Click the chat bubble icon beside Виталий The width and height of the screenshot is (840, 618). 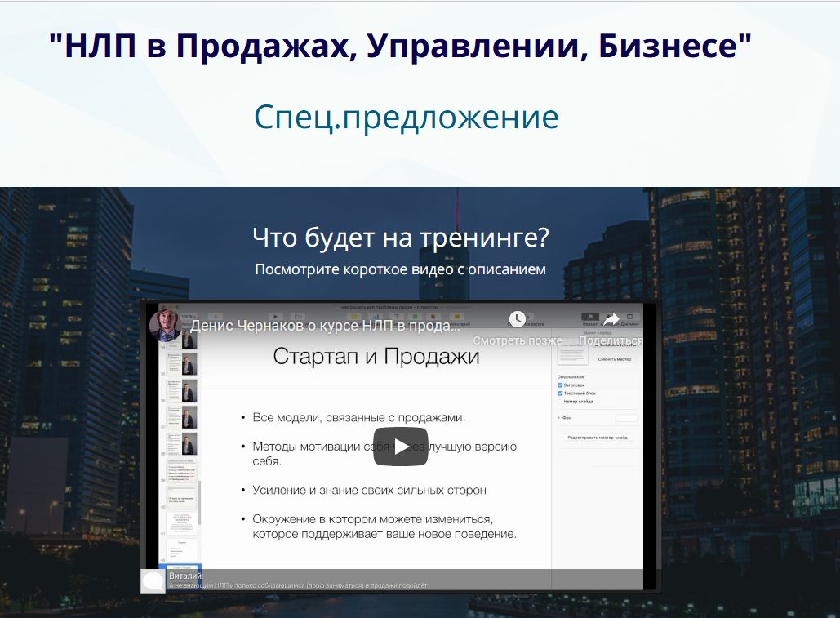coord(153,580)
